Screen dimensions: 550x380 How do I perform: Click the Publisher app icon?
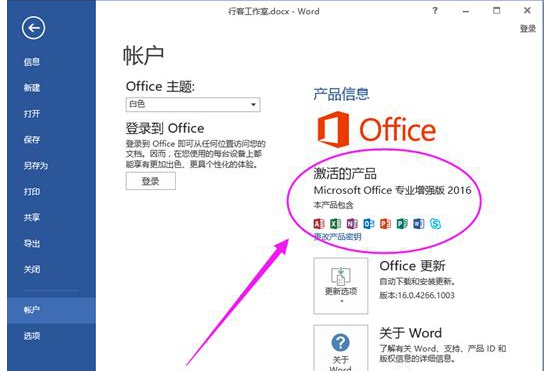[x=402, y=224]
